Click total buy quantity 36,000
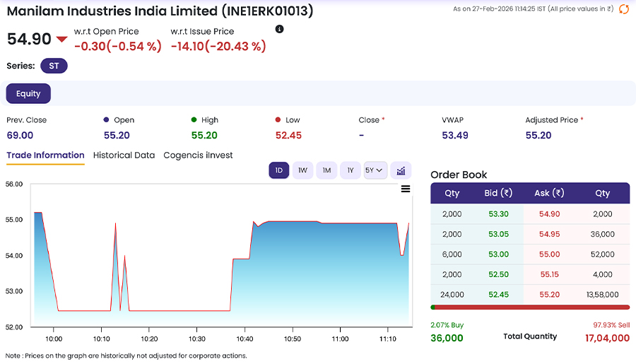 (447, 338)
